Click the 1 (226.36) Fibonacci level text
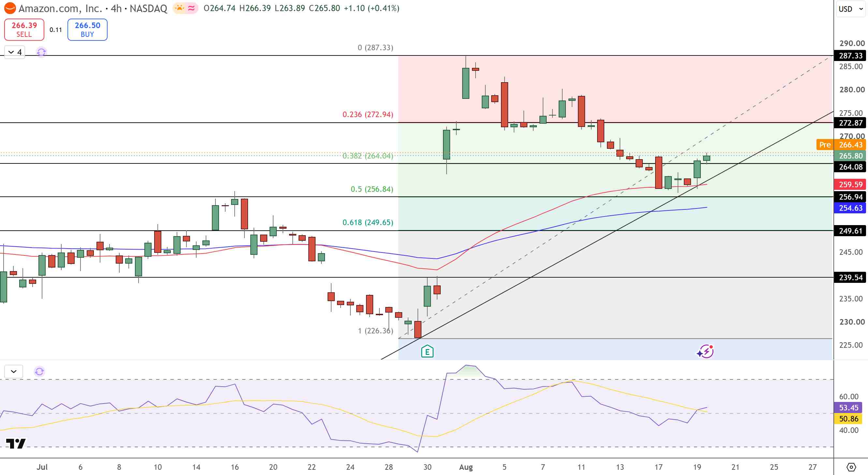This screenshot has height=475, width=868. click(375, 330)
